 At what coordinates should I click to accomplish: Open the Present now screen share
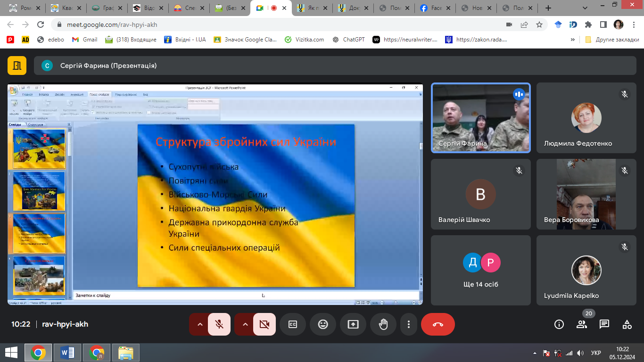353,324
